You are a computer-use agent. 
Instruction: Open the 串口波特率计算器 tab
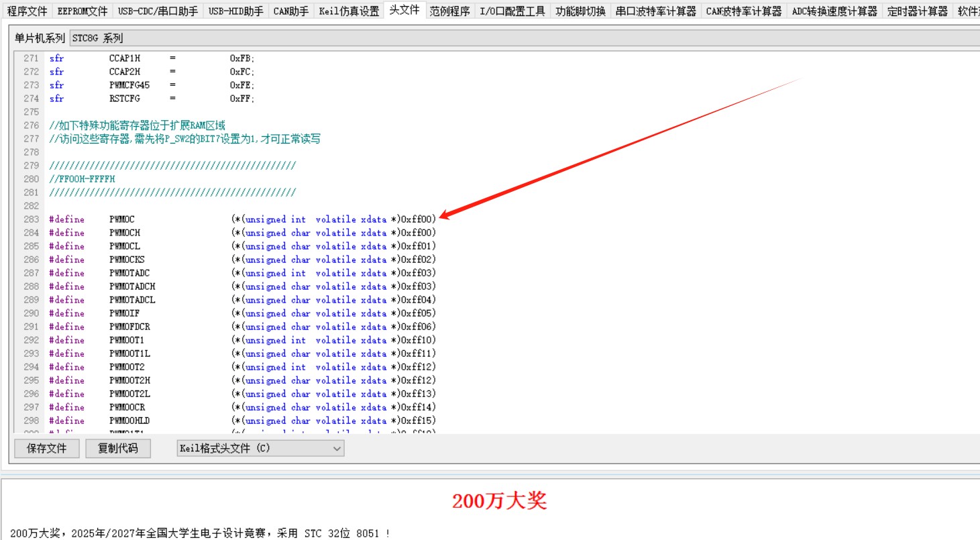pos(656,11)
